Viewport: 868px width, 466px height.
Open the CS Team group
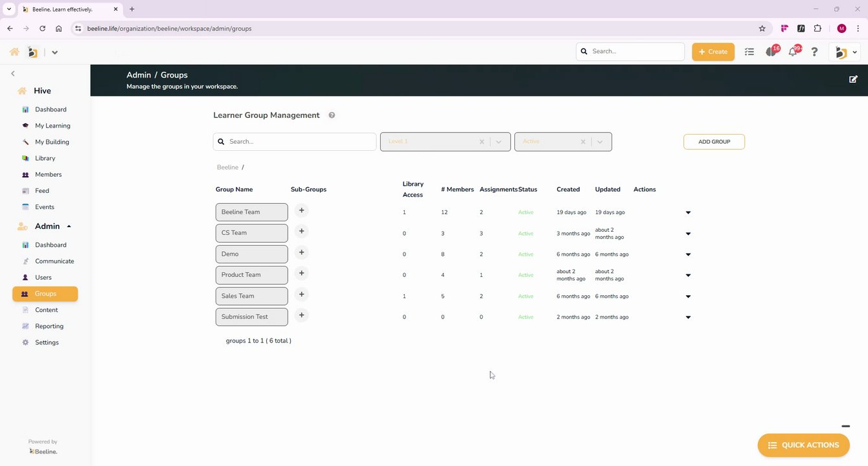[x=251, y=233]
